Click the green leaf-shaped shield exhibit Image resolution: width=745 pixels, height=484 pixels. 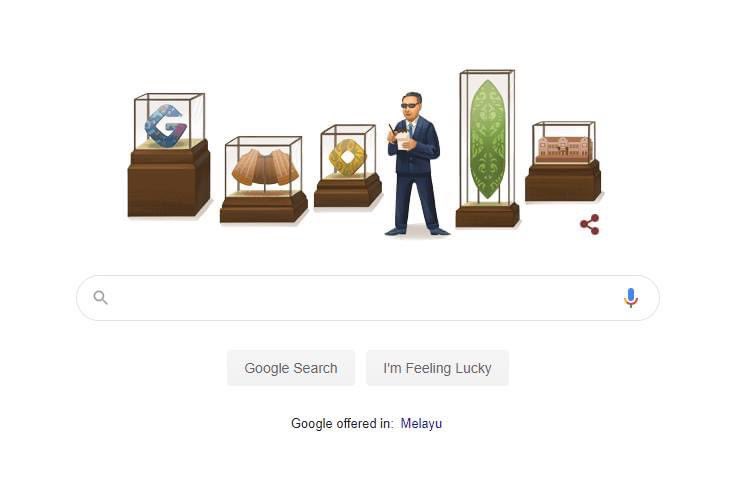coord(487,139)
